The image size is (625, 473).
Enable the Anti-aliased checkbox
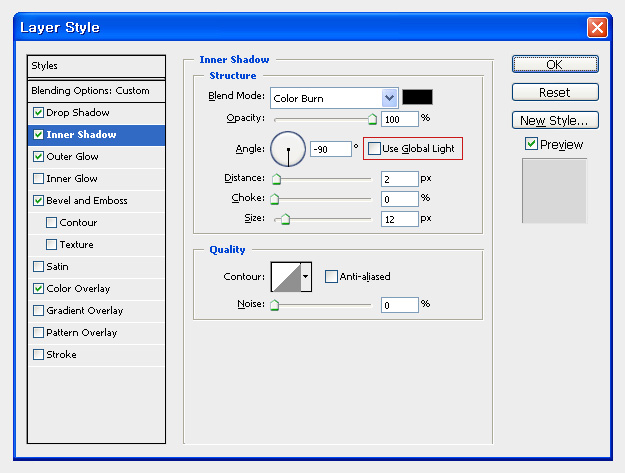[331, 277]
